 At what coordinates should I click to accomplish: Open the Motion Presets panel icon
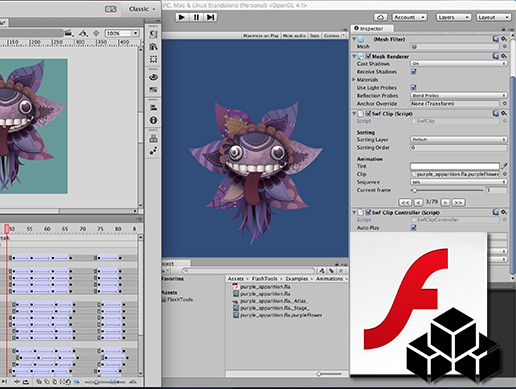pyautogui.click(x=153, y=151)
